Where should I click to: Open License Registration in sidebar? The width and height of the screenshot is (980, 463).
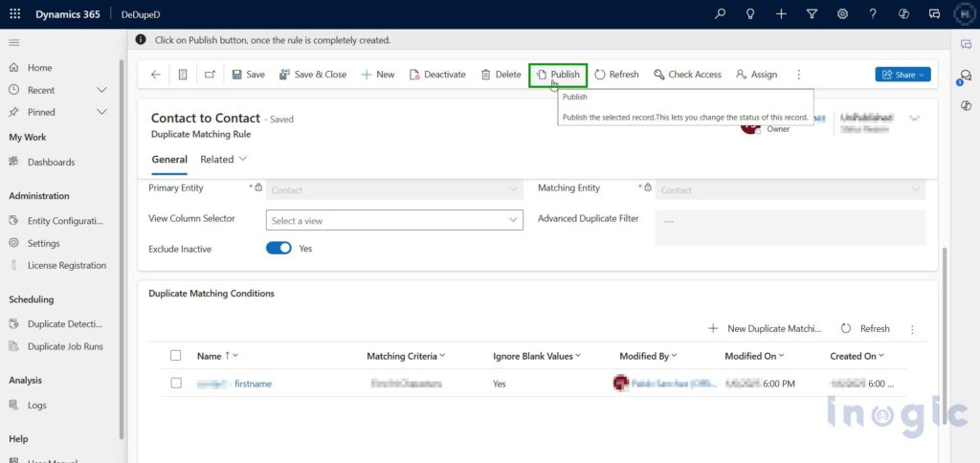[x=67, y=265]
